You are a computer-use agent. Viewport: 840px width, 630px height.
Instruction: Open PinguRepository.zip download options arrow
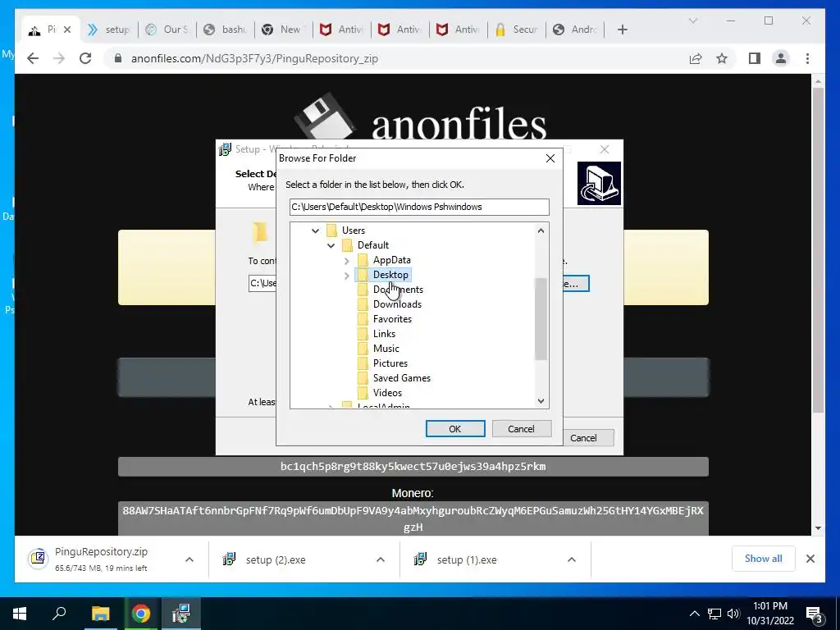click(x=189, y=559)
